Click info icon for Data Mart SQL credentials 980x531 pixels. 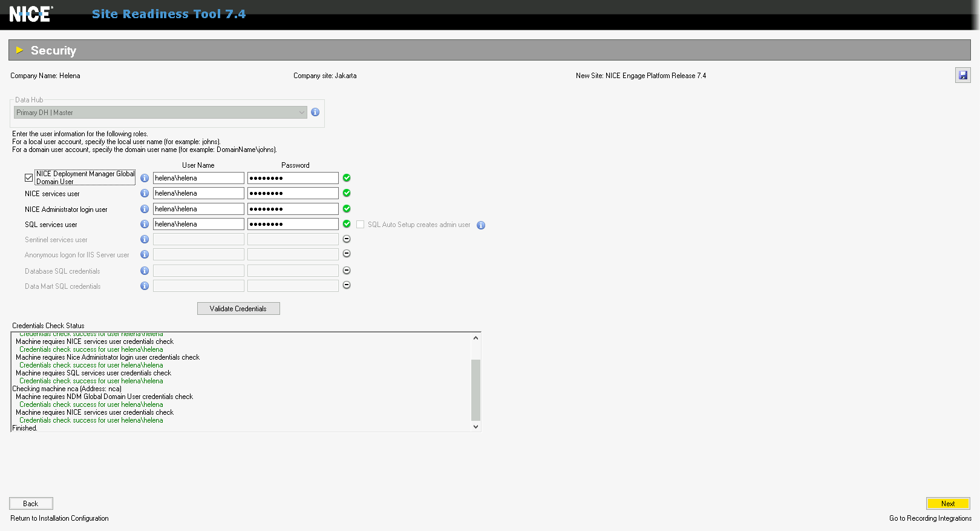tap(145, 286)
